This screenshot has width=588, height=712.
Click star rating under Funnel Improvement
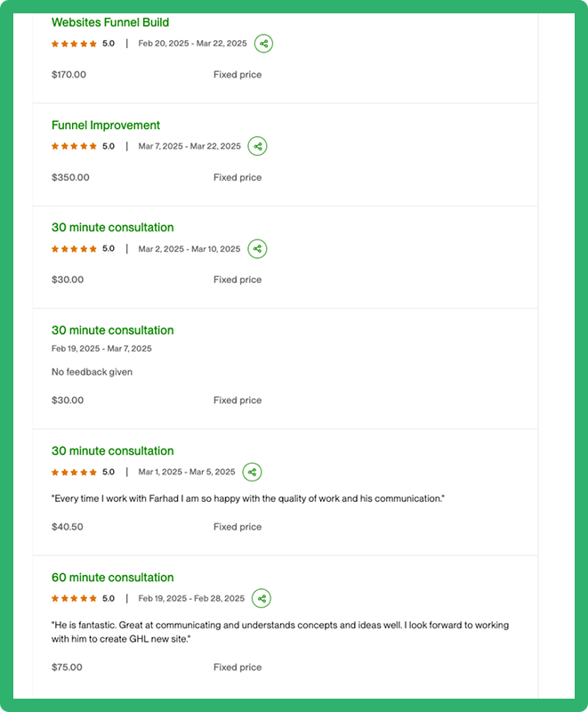coord(74,146)
